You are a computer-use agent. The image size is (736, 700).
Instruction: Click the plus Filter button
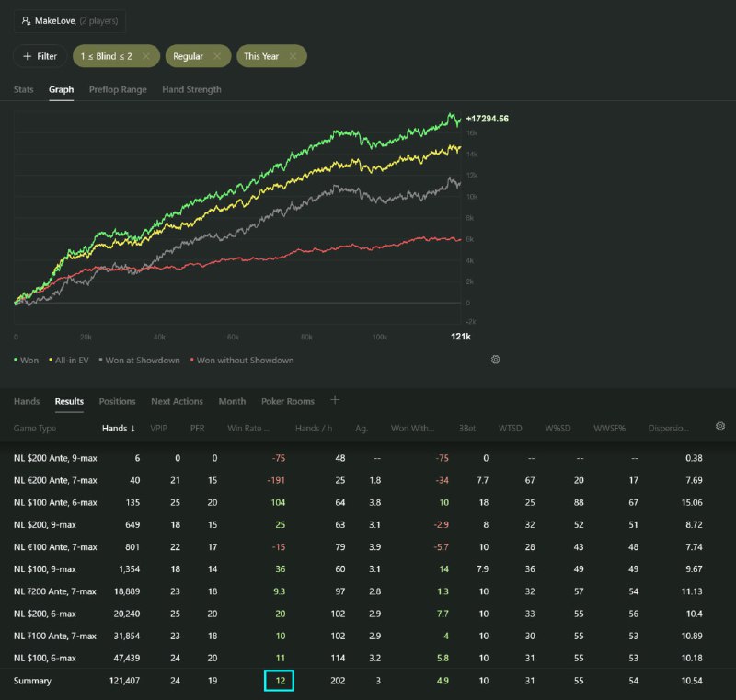click(40, 56)
